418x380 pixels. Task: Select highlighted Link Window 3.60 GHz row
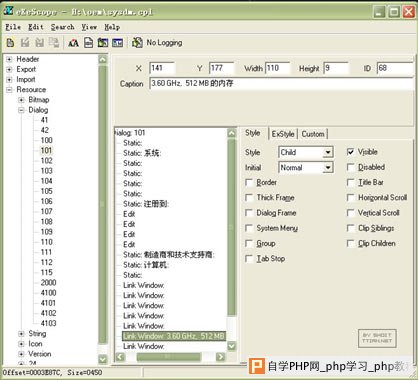[x=174, y=336]
